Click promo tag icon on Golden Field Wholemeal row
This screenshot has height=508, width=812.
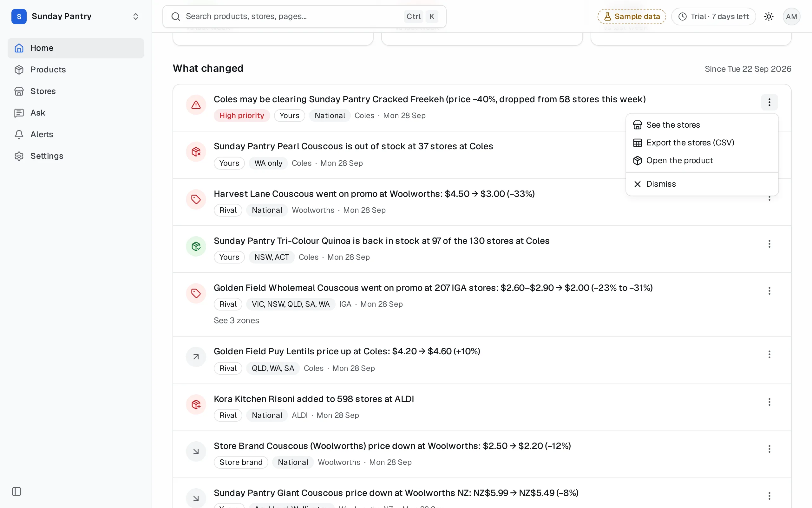[x=196, y=293]
